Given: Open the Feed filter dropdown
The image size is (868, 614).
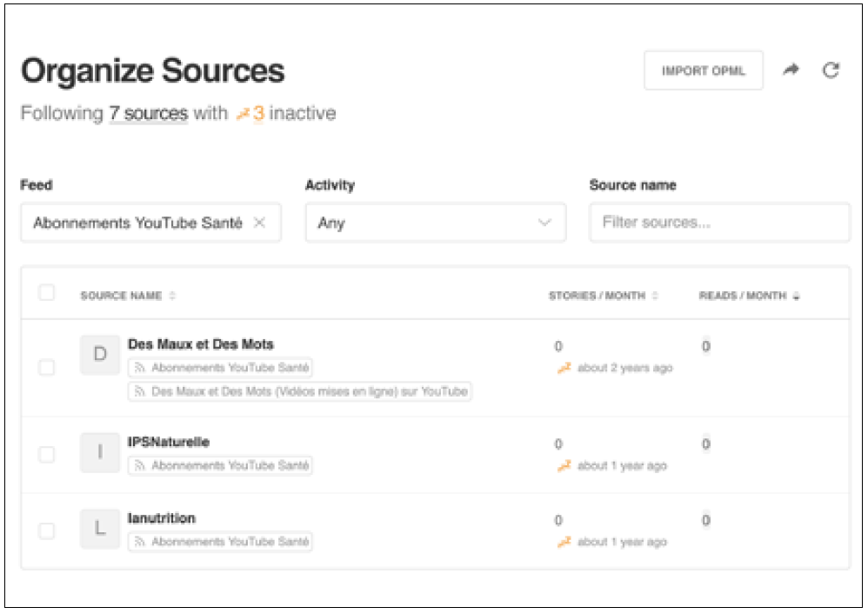Looking at the screenshot, I should point(139,223).
